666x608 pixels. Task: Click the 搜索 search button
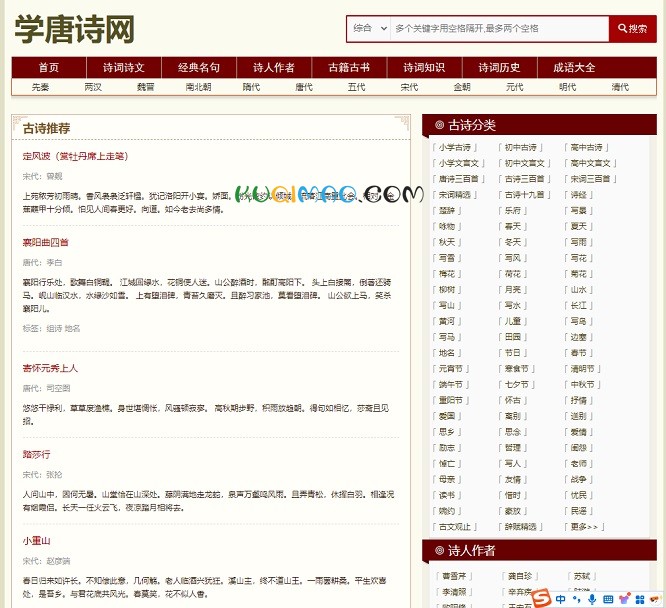click(632, 28)
